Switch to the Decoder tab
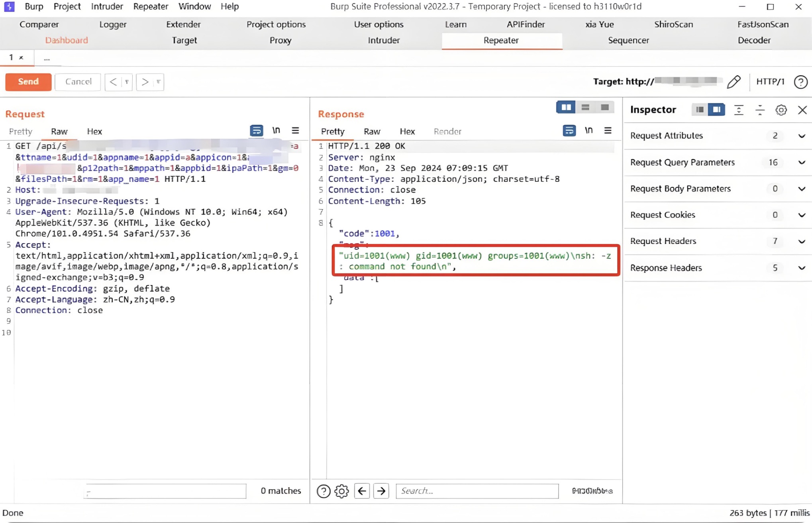The width and height of the screenshot is (812, 523). [754, 40]
